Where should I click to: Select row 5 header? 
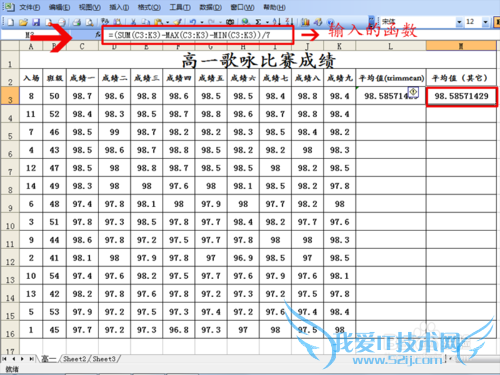pyautogui.click(x=10, y=132)
